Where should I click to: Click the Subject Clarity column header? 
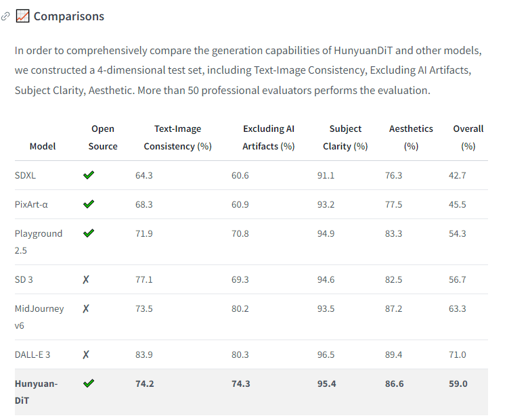[x=345, y=137]
